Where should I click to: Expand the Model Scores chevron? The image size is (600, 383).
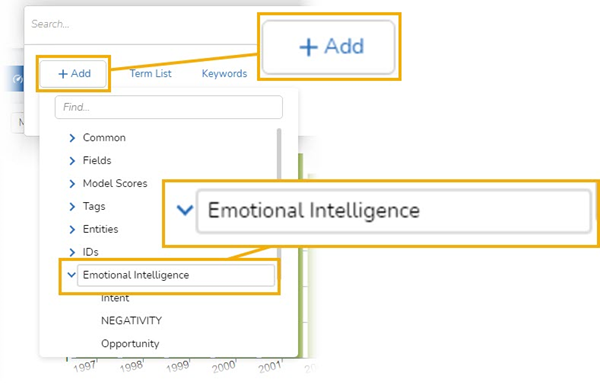click(72, 184)
